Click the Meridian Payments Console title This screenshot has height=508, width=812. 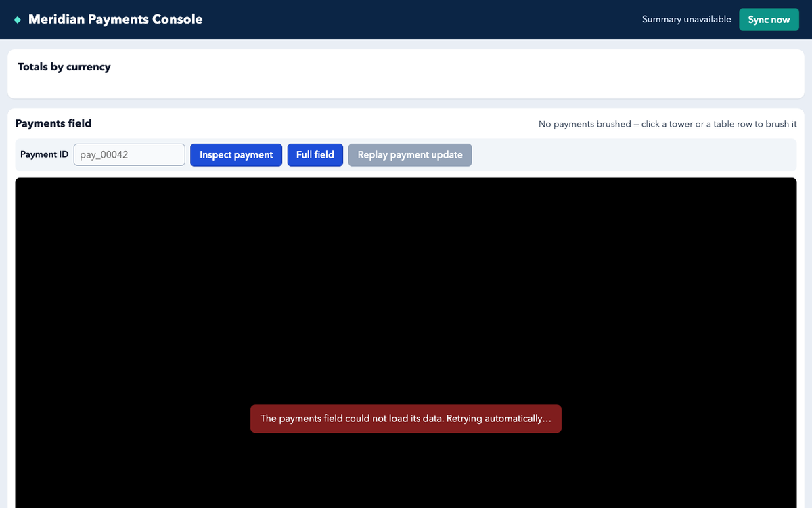116,19
